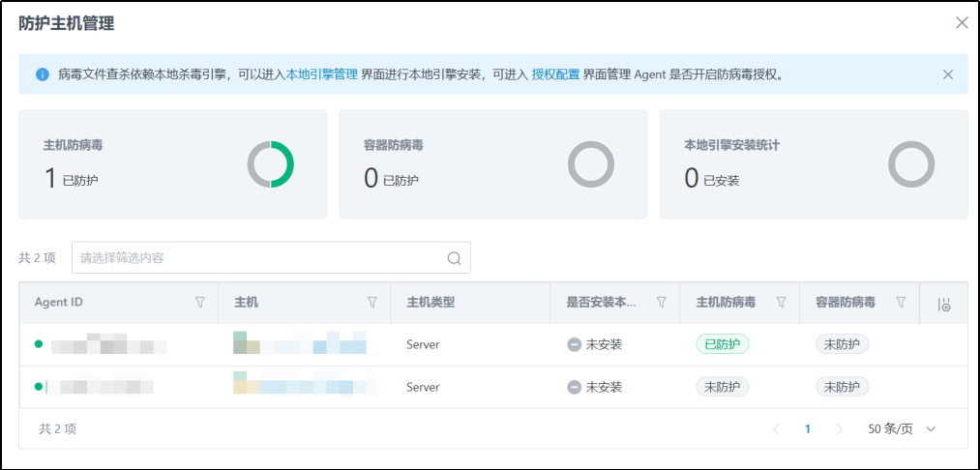Open the 容器防病毒 column filter
This screenshot has height=470, width=980.
pyautogui.click(x=901, y=303)
